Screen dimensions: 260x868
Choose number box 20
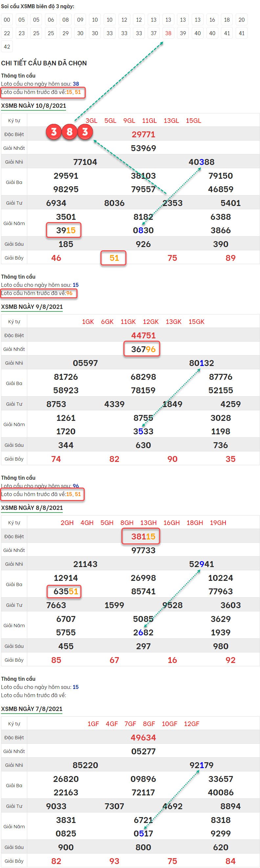pos(242,20)
